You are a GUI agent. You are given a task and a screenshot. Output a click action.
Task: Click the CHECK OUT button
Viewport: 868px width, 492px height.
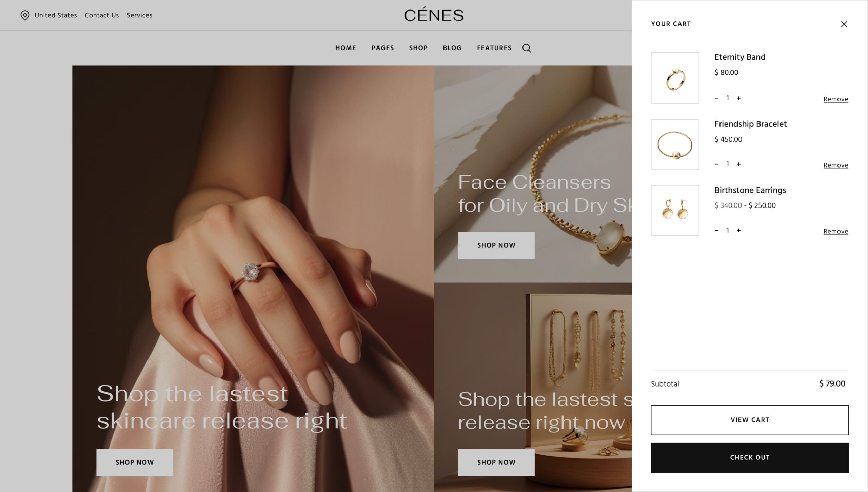(x=750, y=457)
